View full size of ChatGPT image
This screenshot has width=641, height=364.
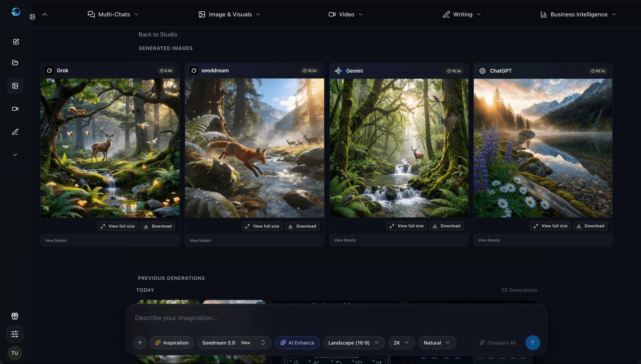(551, 226)
